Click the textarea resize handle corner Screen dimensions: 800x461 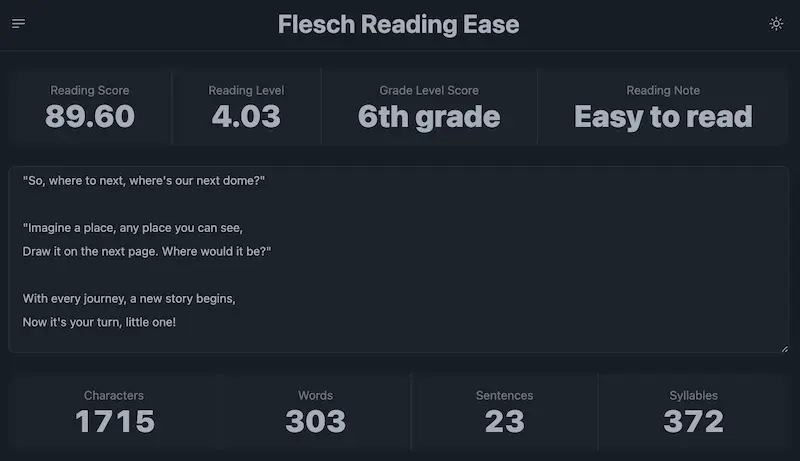pos(785,349)
